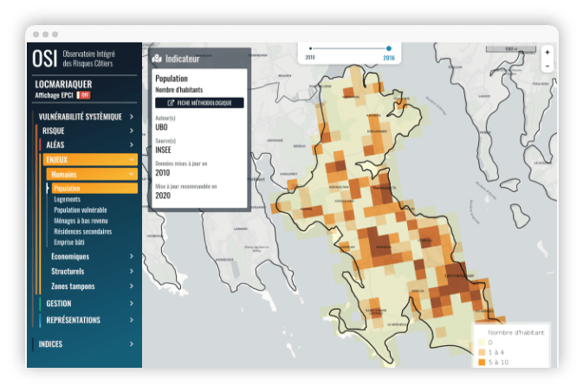Screen dimensions: 583x392
Task: Zoom out of the map
Action: [547, 66]
